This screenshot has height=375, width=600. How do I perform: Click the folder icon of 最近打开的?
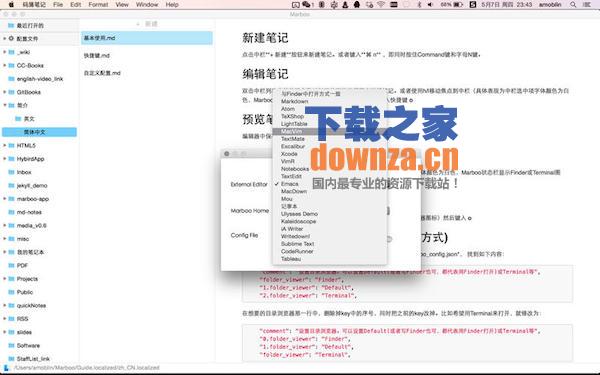[11, 26]
